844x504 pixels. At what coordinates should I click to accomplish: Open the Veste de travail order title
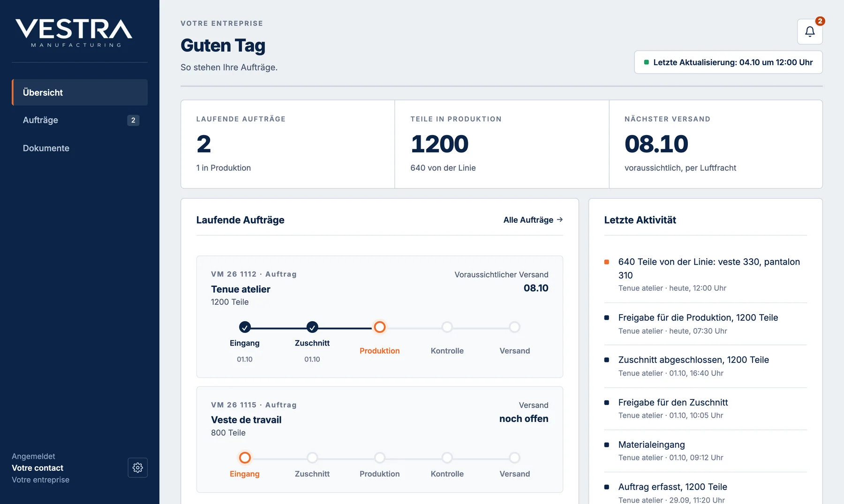(x=246, y=420)
